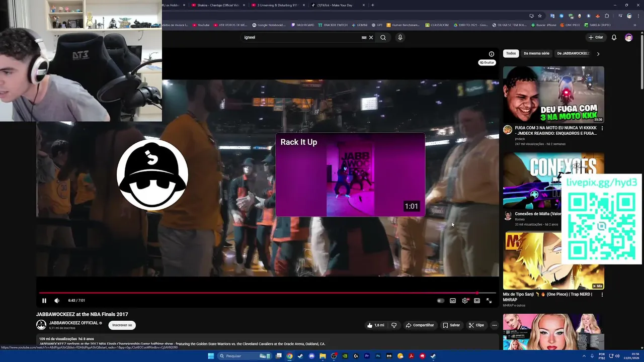Turn on subtitles with the captions icon
Screen dimensions: 644x362
tap(453, 301)
